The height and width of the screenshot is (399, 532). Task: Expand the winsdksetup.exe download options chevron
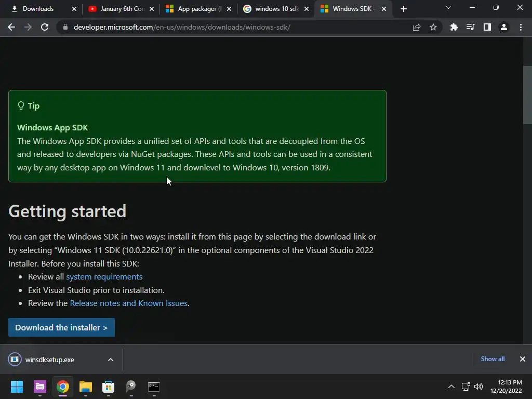[111, 360]
